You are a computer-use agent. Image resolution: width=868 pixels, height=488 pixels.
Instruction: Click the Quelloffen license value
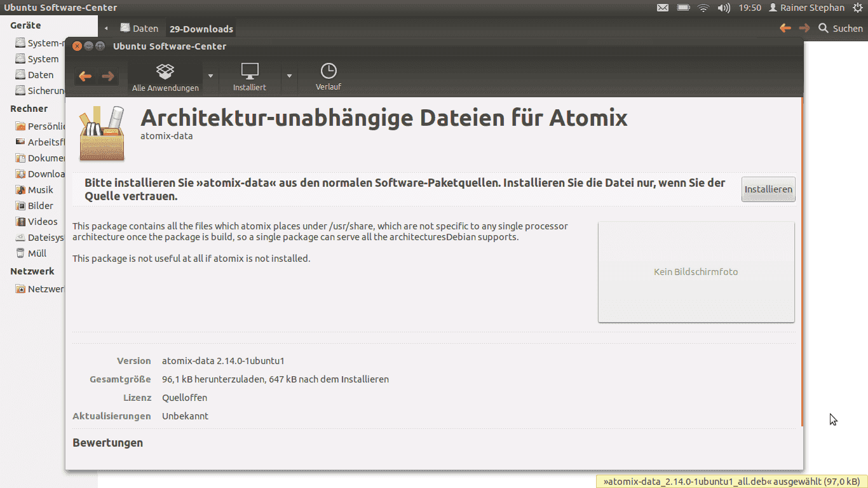(x=184, y=398)
